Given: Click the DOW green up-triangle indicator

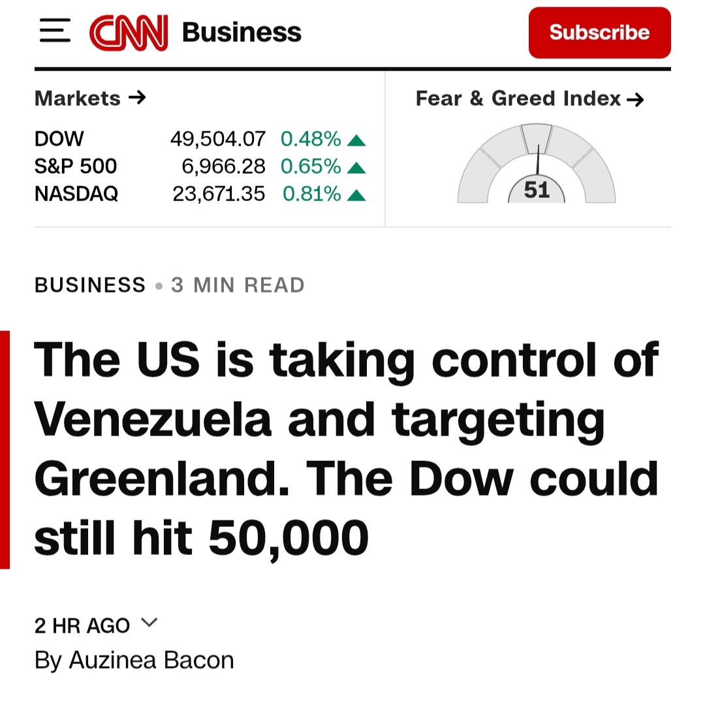Looking at the screenshot, I should [x=356, y=140].
